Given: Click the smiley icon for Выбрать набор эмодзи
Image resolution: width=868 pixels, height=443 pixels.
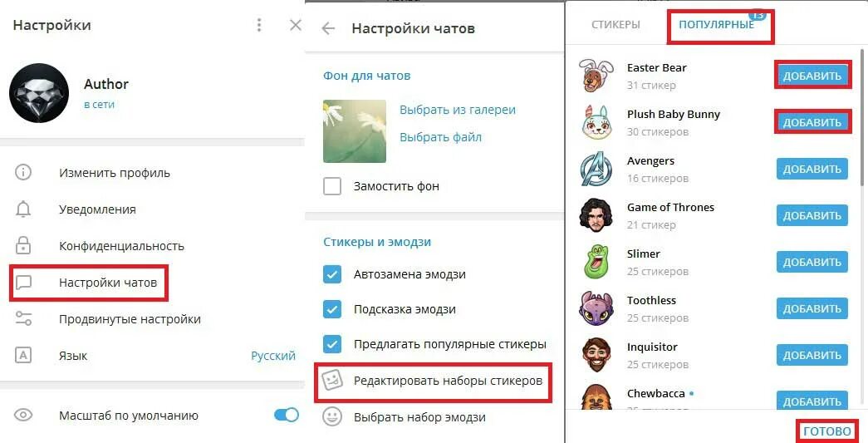Looking at the screenshot, I should point(332,417).
